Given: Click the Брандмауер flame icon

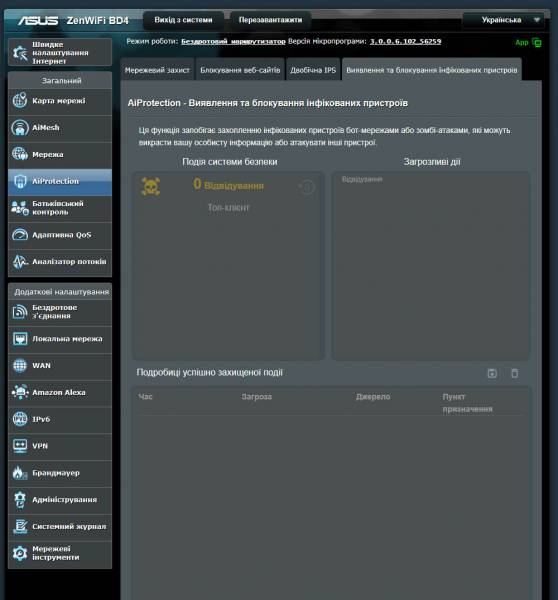Looking at the screenshot, I should 20,473.
